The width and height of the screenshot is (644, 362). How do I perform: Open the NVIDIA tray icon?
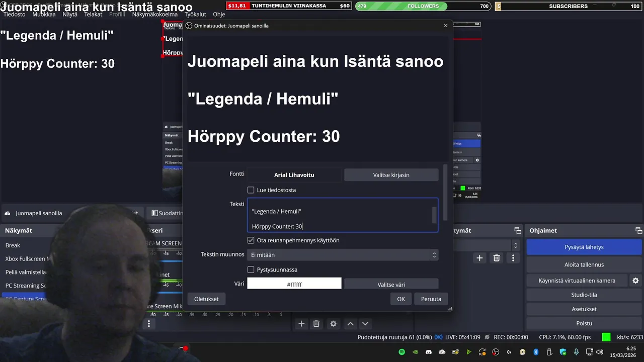point(415,352)
